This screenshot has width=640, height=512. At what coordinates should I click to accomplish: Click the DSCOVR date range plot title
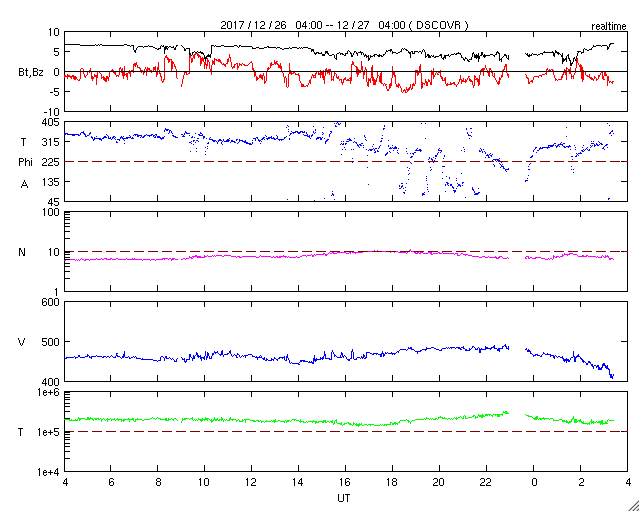pyautogui.click(x=344, y=25)
